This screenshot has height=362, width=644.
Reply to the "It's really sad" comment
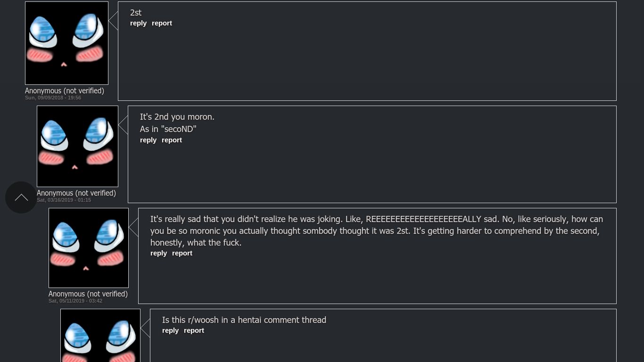pyautogui.click(x=158, y=253)
